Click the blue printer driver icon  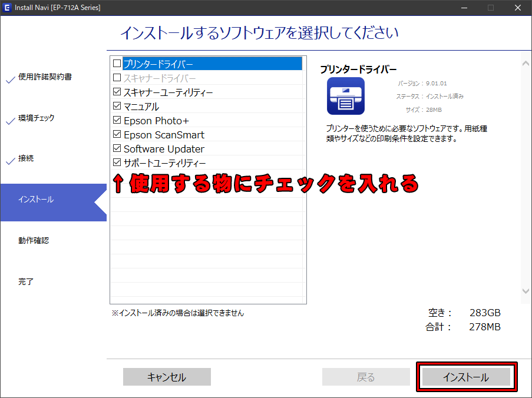coord(345,96)
